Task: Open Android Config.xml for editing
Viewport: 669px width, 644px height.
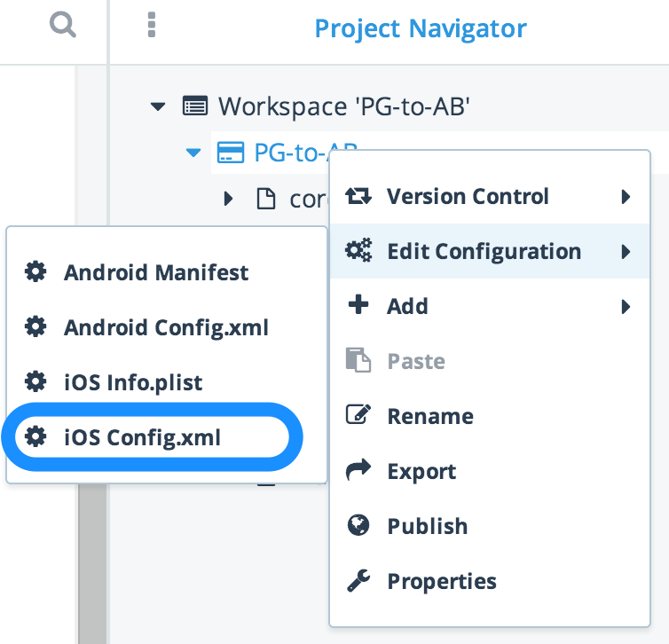Action: tap(165, 327)
